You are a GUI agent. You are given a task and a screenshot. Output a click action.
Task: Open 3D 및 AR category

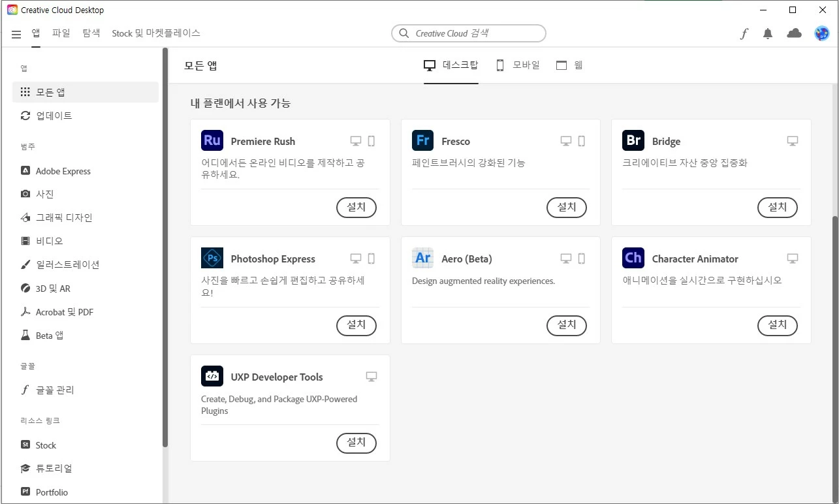86,288
